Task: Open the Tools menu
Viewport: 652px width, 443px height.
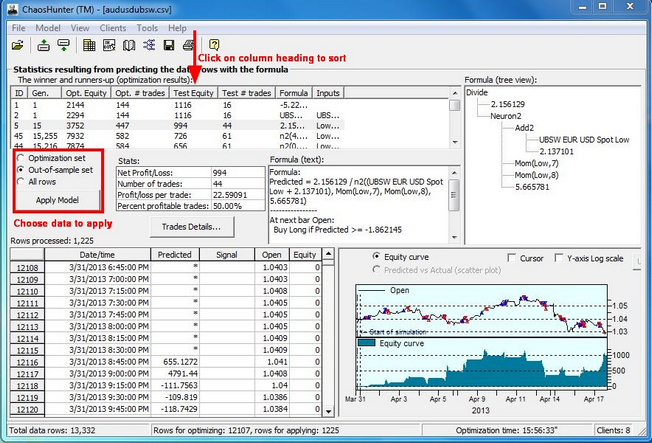Action: pos(147,28)
